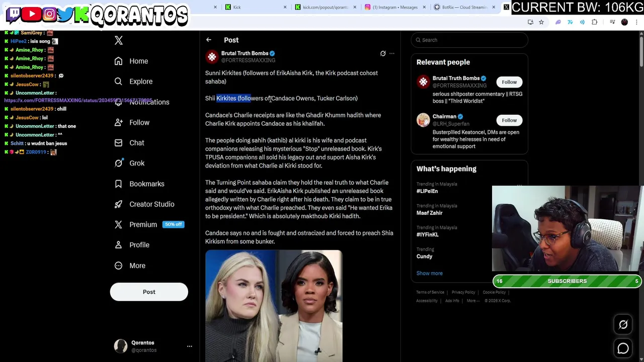Click the browser profile avatar

point(624,22)
